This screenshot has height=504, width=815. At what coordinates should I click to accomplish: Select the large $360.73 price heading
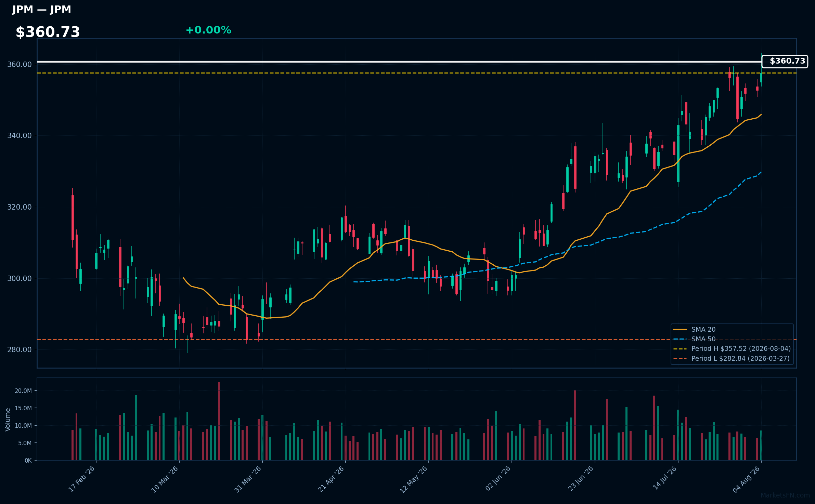coord(48,32)
